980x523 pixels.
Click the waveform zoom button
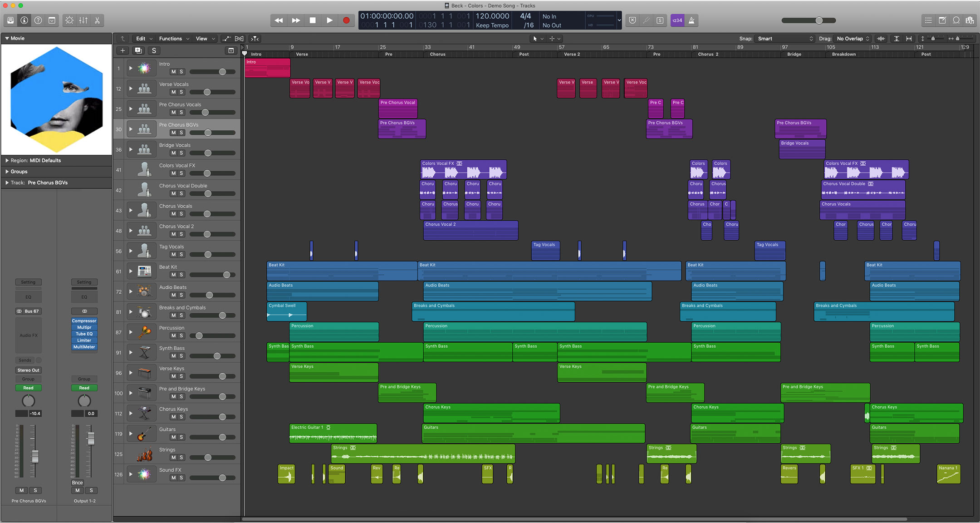point(881,39)
